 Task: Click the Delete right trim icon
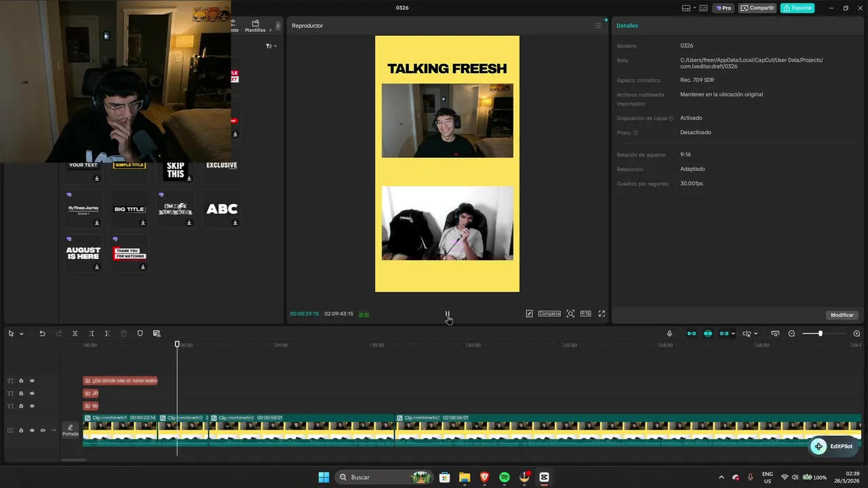[x=107, y=333]
